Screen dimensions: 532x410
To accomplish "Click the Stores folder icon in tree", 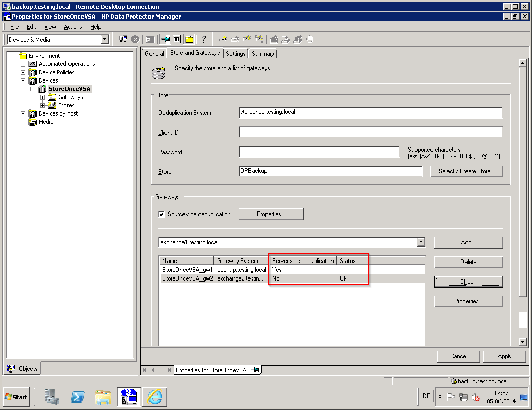I will (52, 105).
